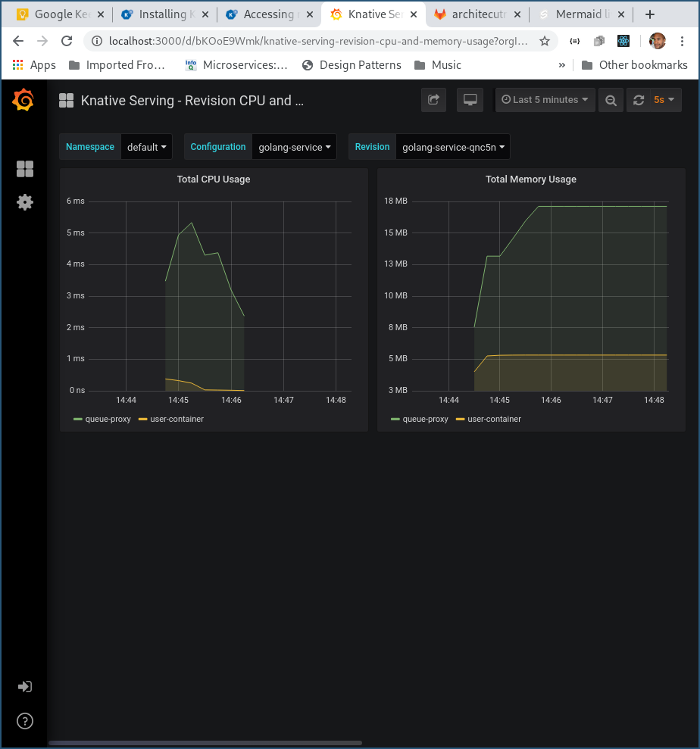
Task: Open the Chrome three-dot menu
Action: pos(682,42)
